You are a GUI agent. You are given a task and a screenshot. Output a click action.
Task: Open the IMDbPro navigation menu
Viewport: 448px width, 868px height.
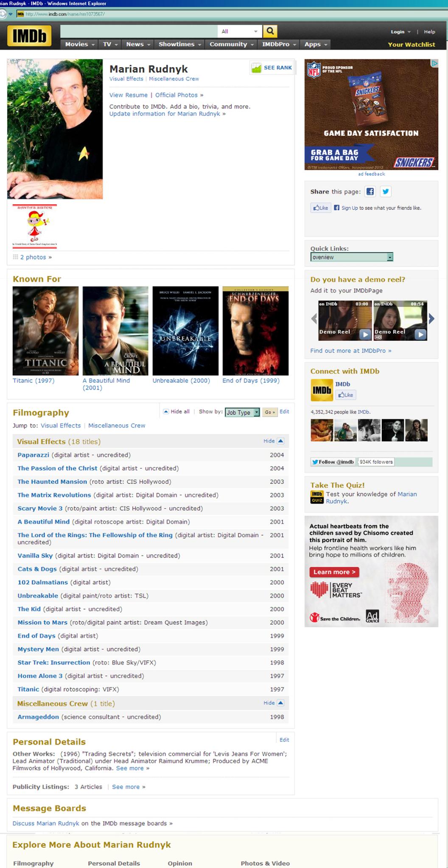tap(279, 44)
